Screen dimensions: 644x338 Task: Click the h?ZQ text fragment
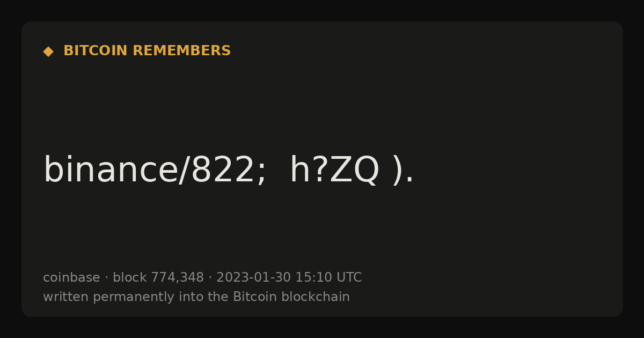click(x=334, y=171)
